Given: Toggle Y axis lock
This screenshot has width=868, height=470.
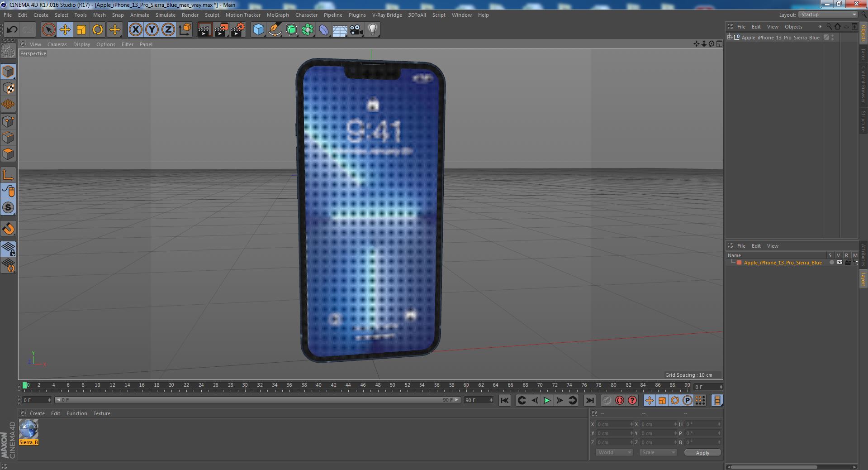Looking at the screenshot, I should (x=152, y=30).
